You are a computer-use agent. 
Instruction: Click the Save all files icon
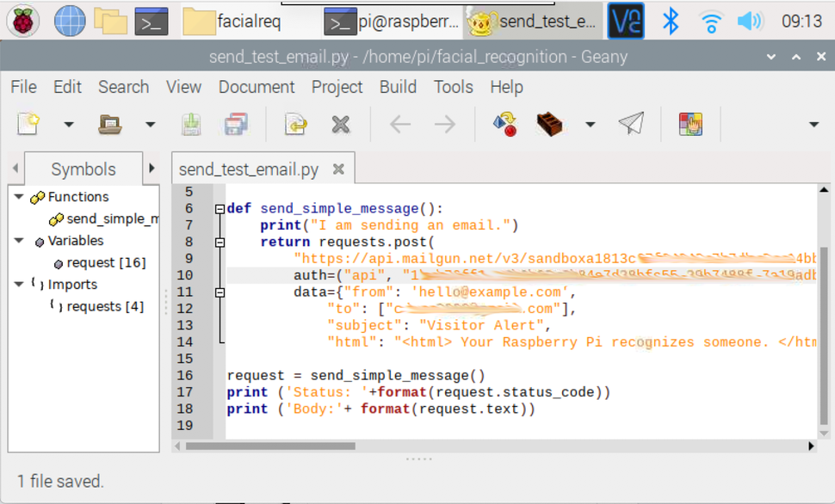coord(236,124)
